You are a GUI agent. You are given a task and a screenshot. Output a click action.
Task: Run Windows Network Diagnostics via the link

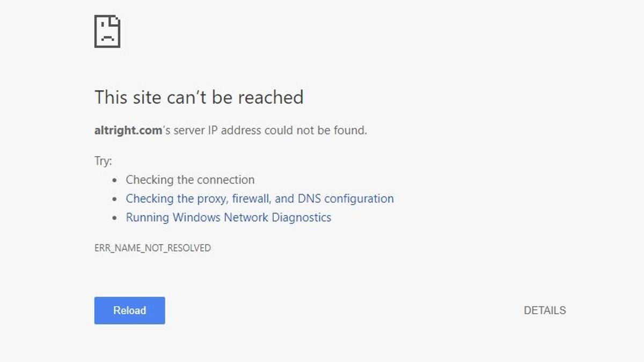pos(228,218)
